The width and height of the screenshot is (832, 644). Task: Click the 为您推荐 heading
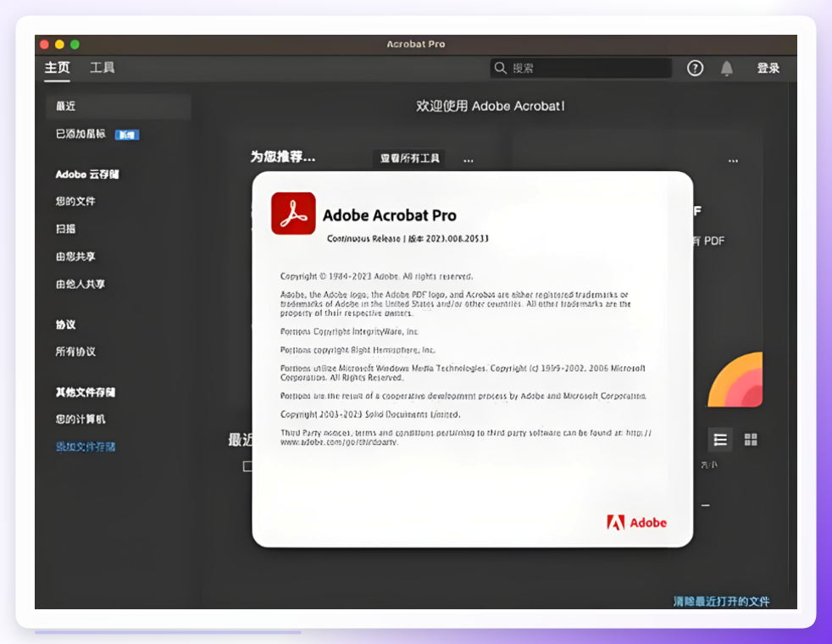[x=283, y=157]
